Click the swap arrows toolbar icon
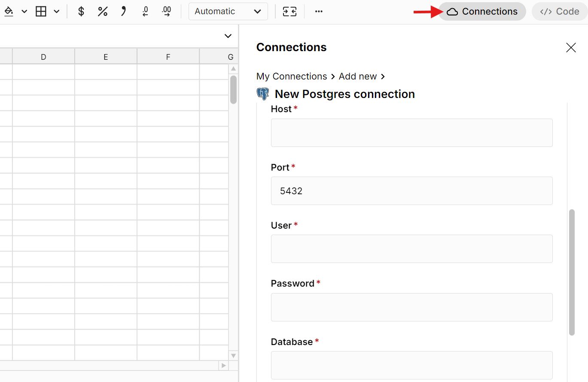The height and width of the screenshot is (382, 588). (290, 12)
